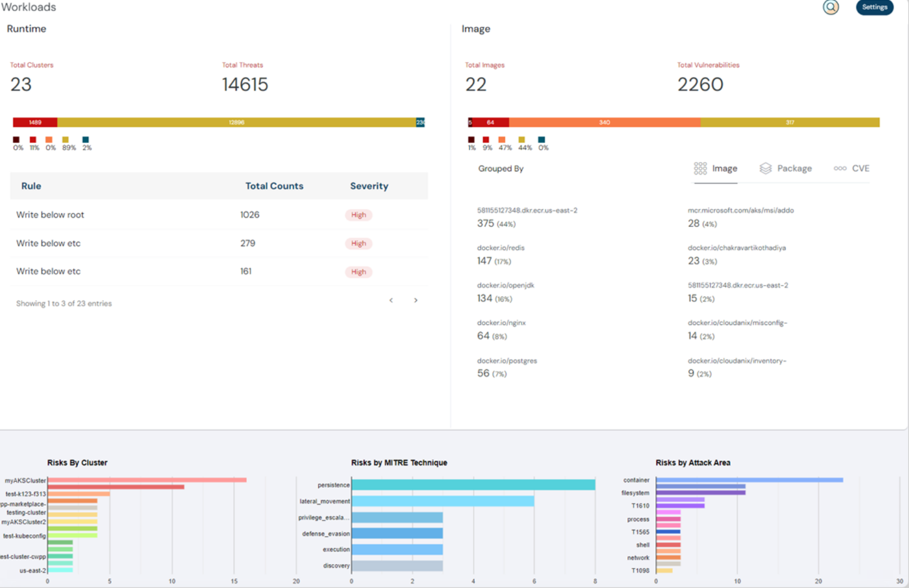Click the 12896 yellow runtime threat bar segment
The image size is (909, 588).
click(236, 122)
